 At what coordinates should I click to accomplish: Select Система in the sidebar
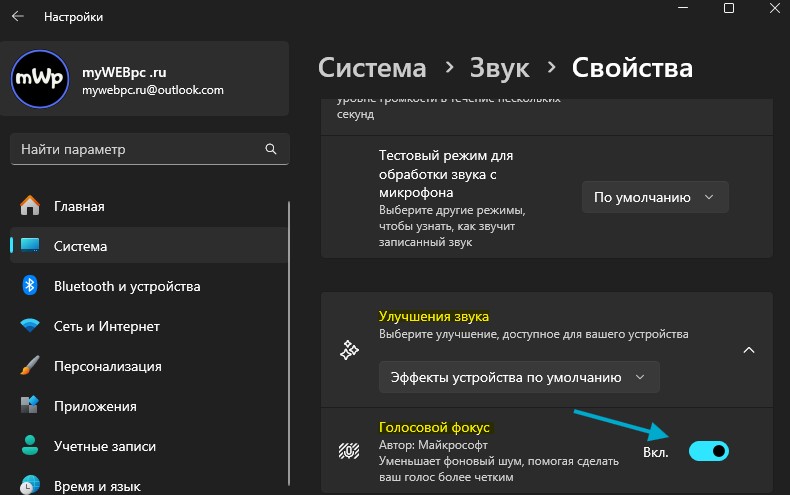click(80, 246)
